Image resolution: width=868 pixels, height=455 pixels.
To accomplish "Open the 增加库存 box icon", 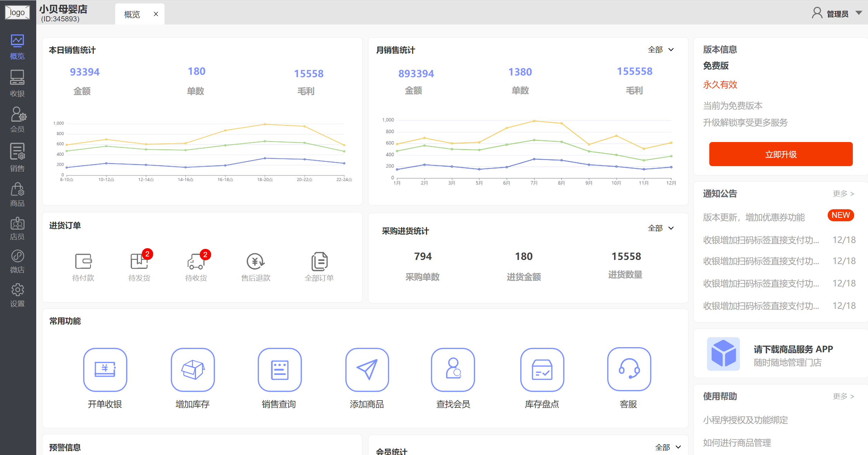I will click(x=193, y=370).
